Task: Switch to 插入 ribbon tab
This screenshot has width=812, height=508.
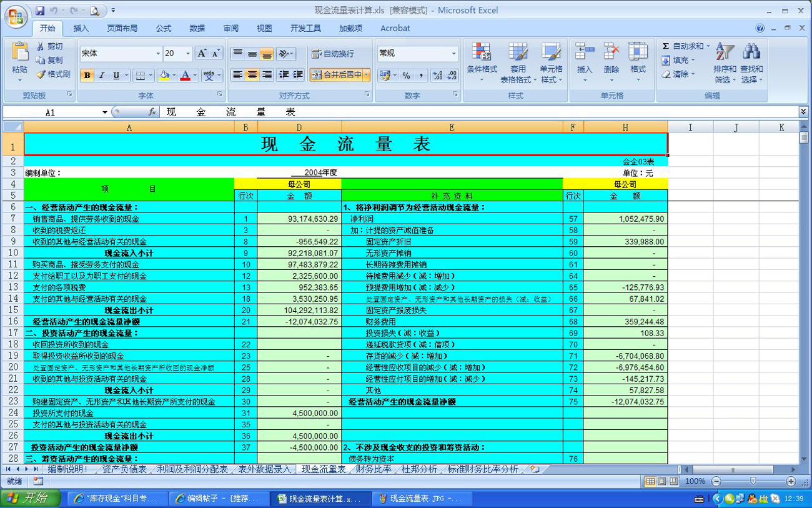Action: click(x=81, y=28)
